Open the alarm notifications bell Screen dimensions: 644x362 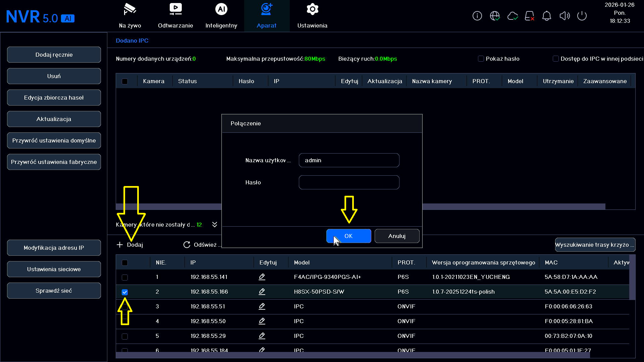pyautogui.click(x=547, y=16)
